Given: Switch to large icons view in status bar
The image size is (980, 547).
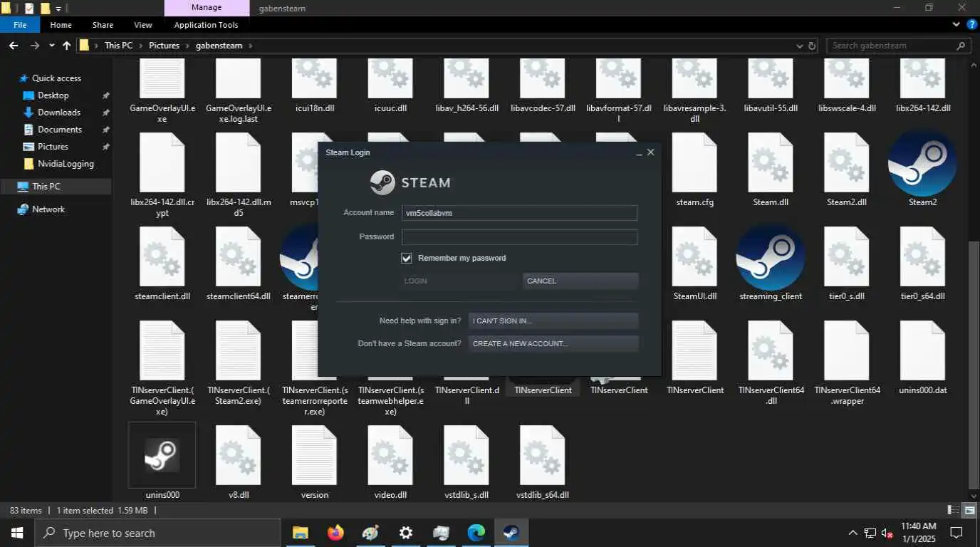Looking at the screenshot, I should tap(969, 511).
